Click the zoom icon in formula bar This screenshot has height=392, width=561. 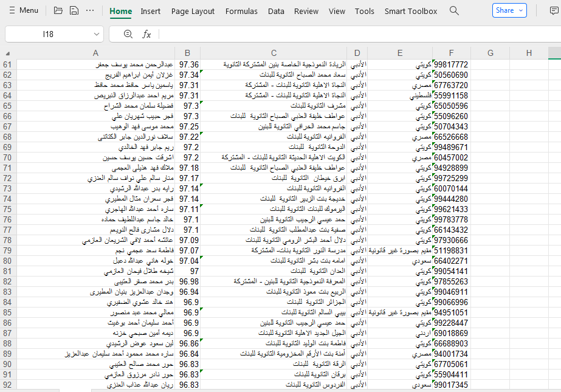(x=128, y=34)
